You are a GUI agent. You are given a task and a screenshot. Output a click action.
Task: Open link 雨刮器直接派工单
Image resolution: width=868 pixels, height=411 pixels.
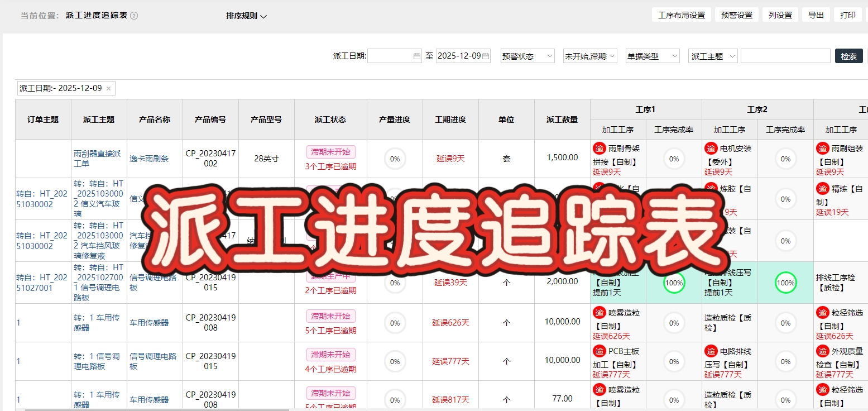[x=97, y=159]
